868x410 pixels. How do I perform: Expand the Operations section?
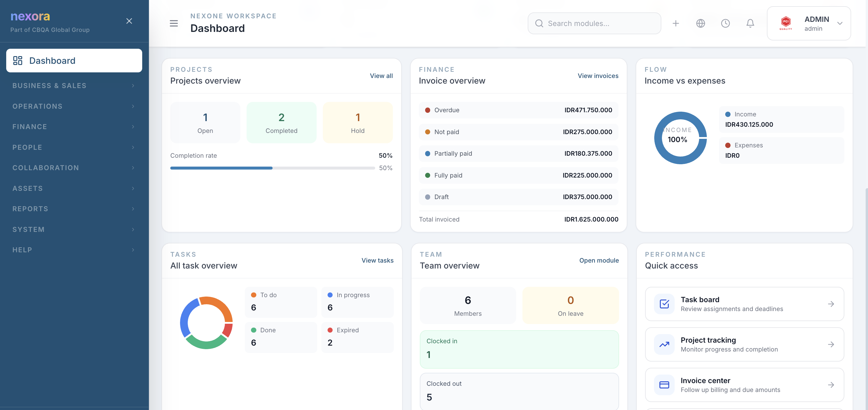(74, 106)
